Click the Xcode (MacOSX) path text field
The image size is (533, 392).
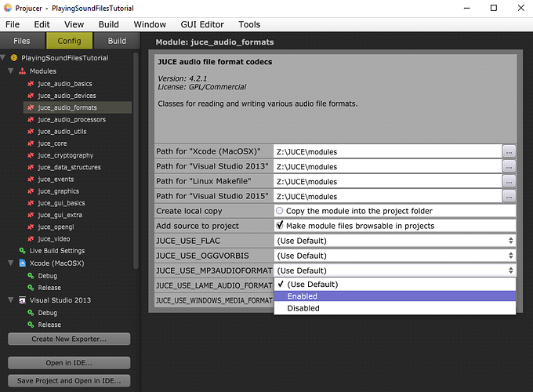click(x=388, y=151)
